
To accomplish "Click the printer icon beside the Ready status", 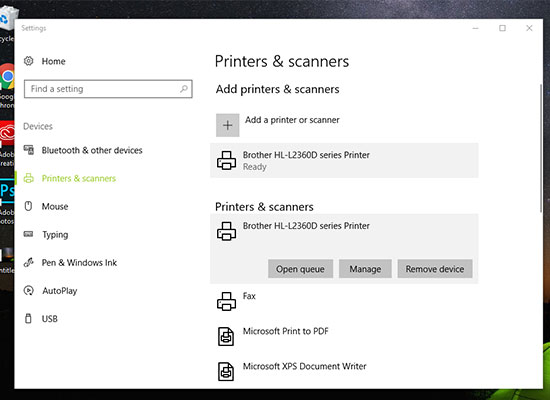I will point(227,160).
